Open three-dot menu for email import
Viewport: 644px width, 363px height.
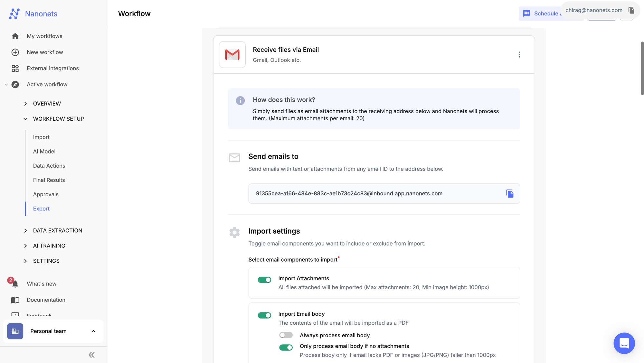(519, 55)
